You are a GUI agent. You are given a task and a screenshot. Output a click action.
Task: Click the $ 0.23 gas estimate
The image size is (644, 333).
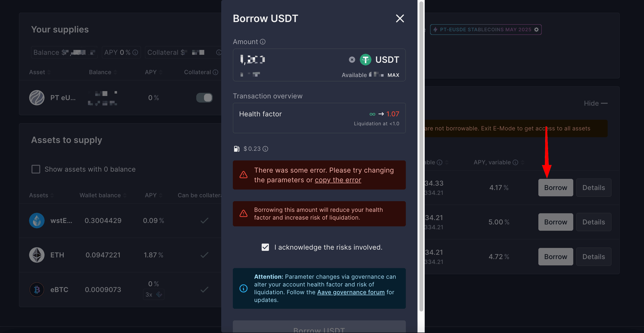pos(252,149)
